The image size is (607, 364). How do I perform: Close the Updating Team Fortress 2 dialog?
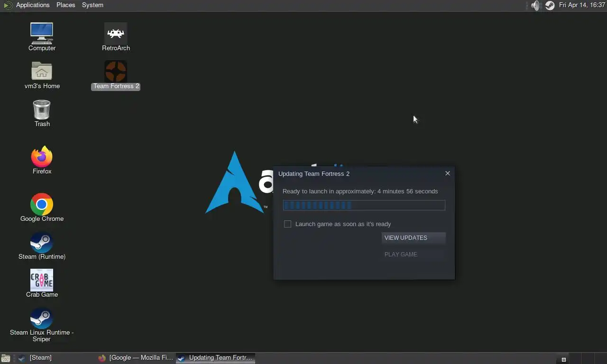(x=448, y=173)
